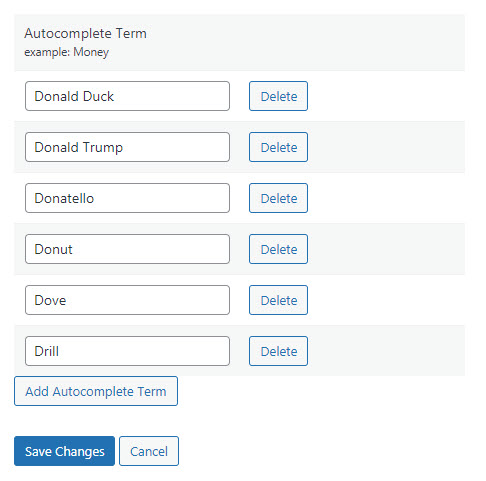The height and width of the screenshot is (481, 486).
Task: Cancel the pending edits
Action: click(x=149, y=451)
